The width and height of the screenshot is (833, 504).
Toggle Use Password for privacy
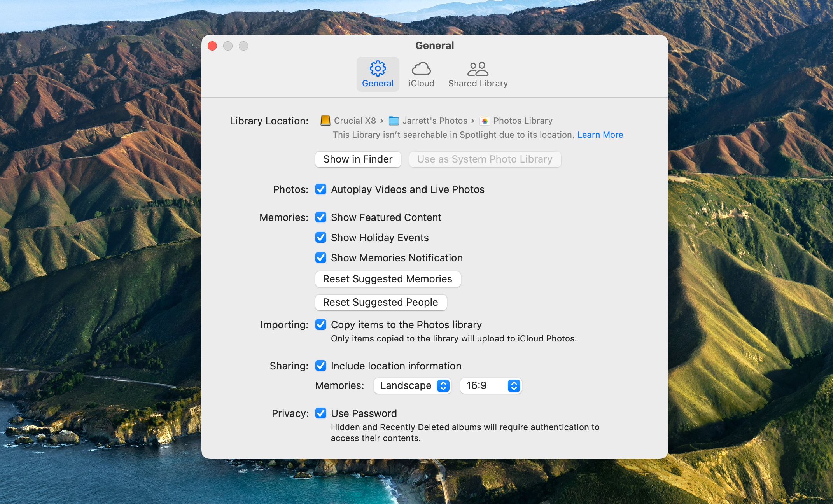[x=320, y=413]
